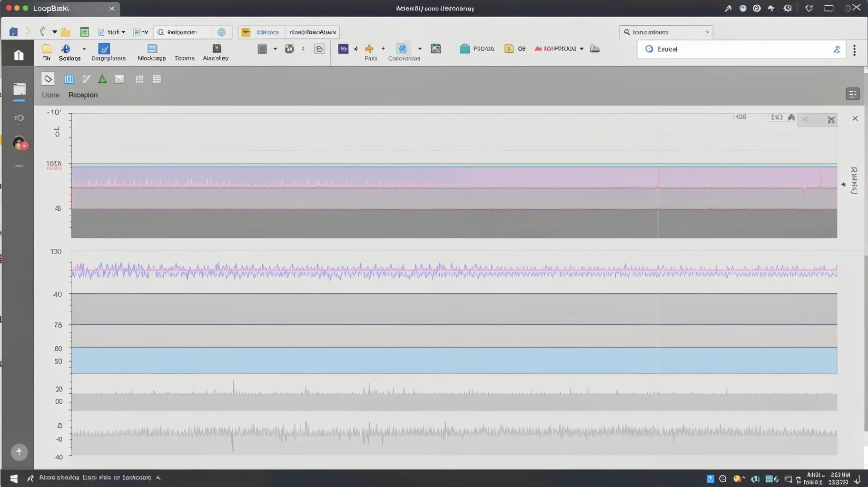Click the blue tray icon in the taskbar

pyautogui.click(x=710, y=478)
